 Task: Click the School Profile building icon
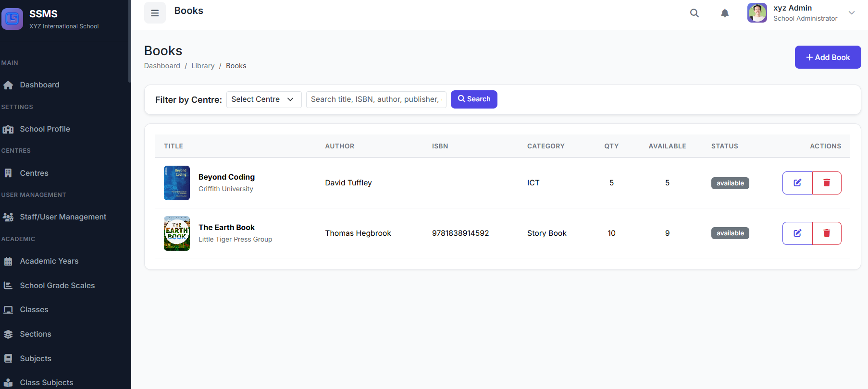click(8, 129)
